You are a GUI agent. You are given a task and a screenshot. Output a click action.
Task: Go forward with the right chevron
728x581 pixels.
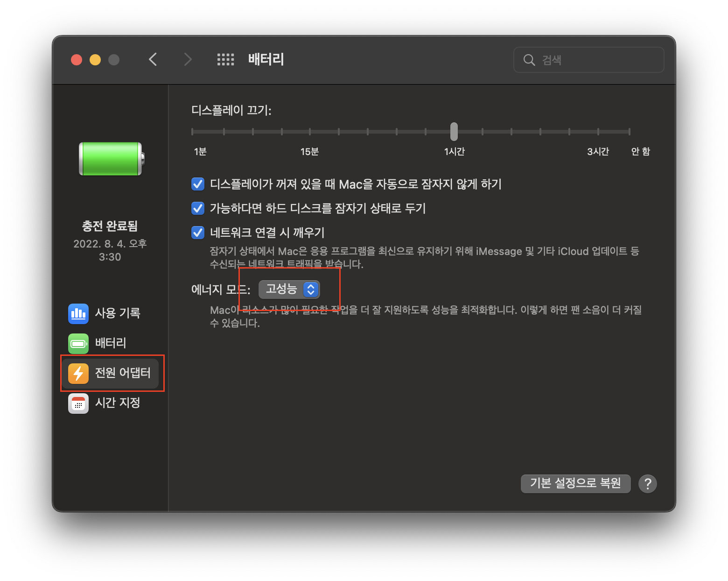188,59
